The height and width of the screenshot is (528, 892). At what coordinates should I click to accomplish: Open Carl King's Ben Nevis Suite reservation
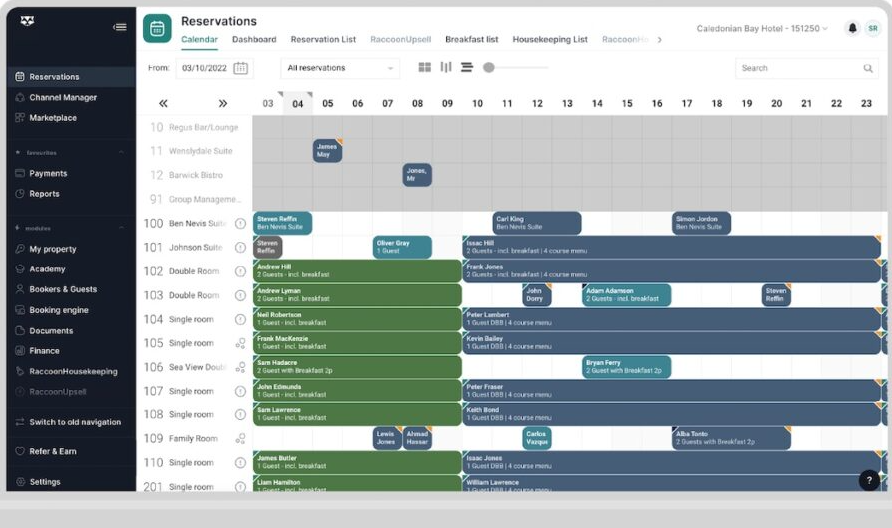coord(537,223)
